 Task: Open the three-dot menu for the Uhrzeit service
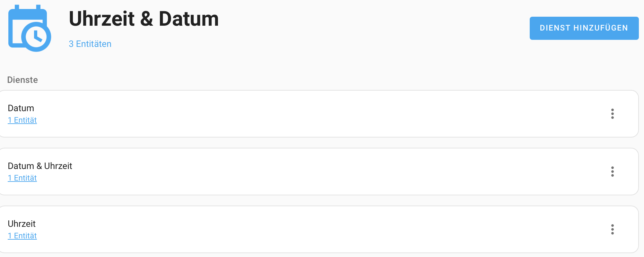coord(612,229)
